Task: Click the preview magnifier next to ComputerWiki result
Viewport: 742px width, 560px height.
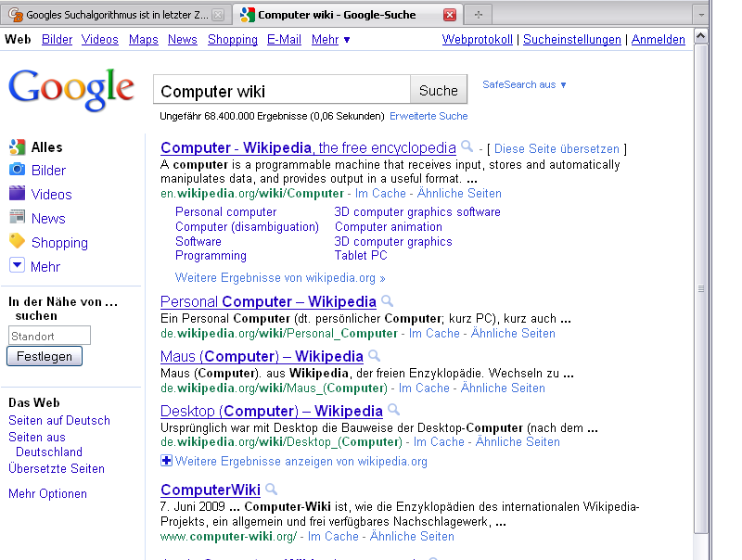Action: click(271, 489)
